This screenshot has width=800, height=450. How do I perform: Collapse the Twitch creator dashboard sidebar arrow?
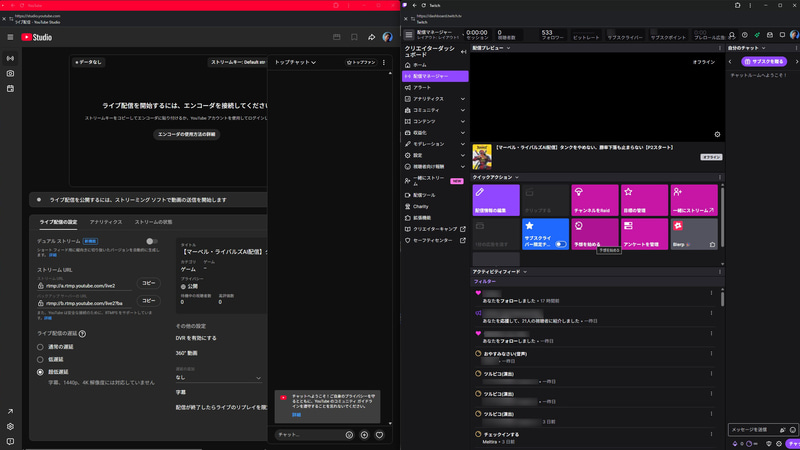pyautogui.click(x=463, y=52)
